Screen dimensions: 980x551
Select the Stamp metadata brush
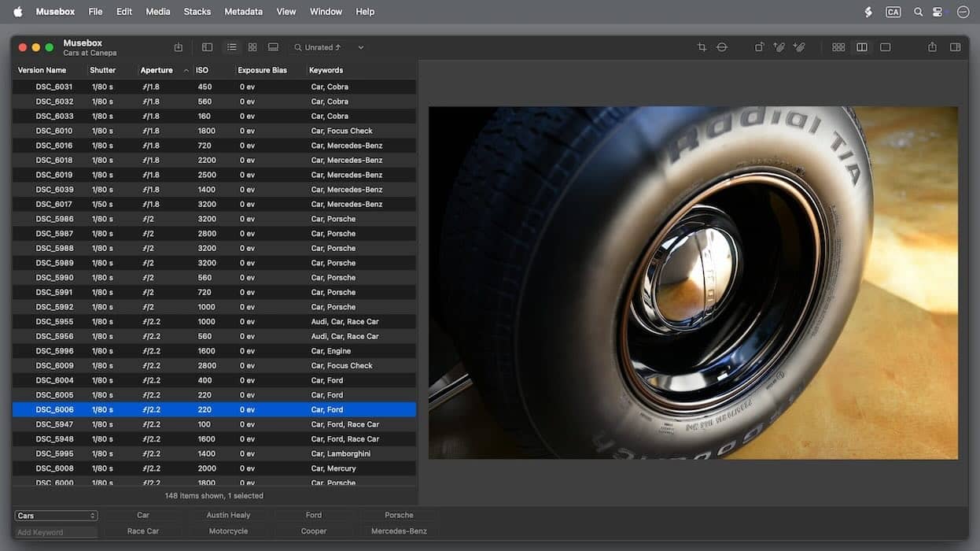click(798, 47)
